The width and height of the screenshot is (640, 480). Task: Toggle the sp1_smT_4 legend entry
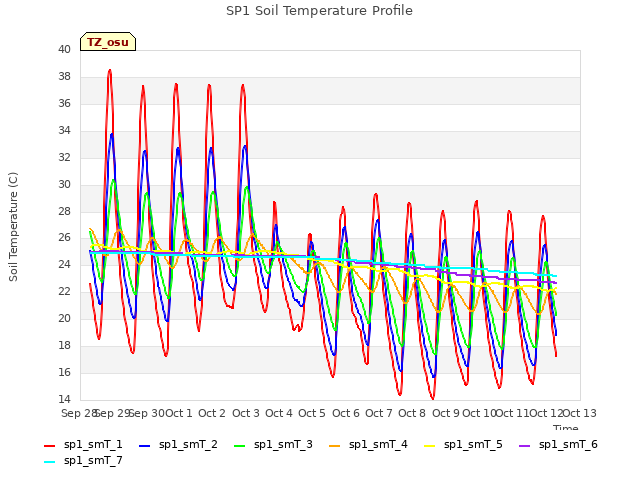tap(369, 444)
